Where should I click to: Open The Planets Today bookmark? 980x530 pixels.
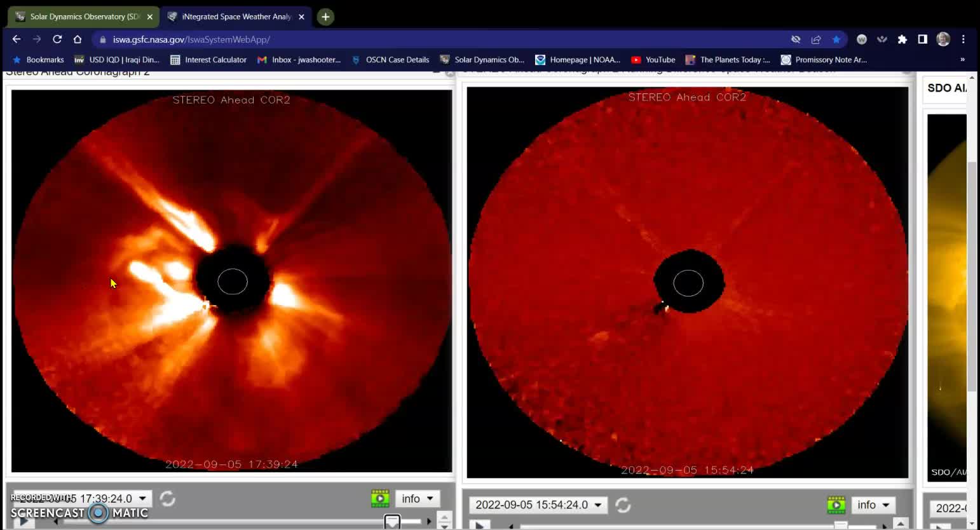(x=728, y=60)
